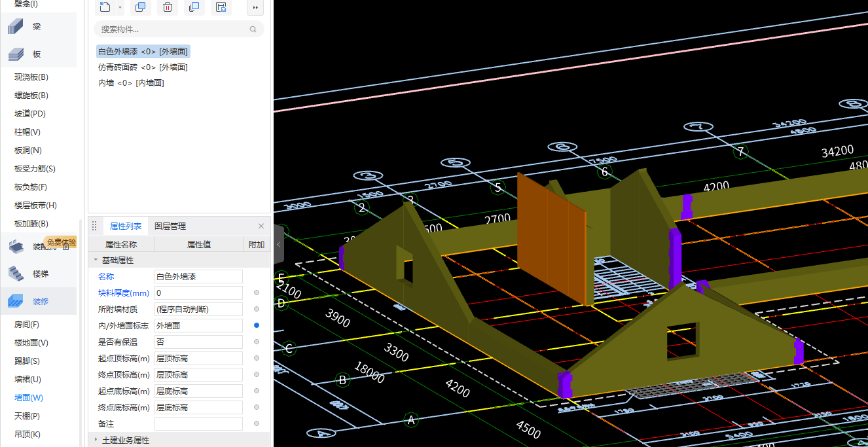Toggle 附加 radio for 块料厚度(mm)
This screenshot has width=868, height=447.
click(x=257, y=293)
